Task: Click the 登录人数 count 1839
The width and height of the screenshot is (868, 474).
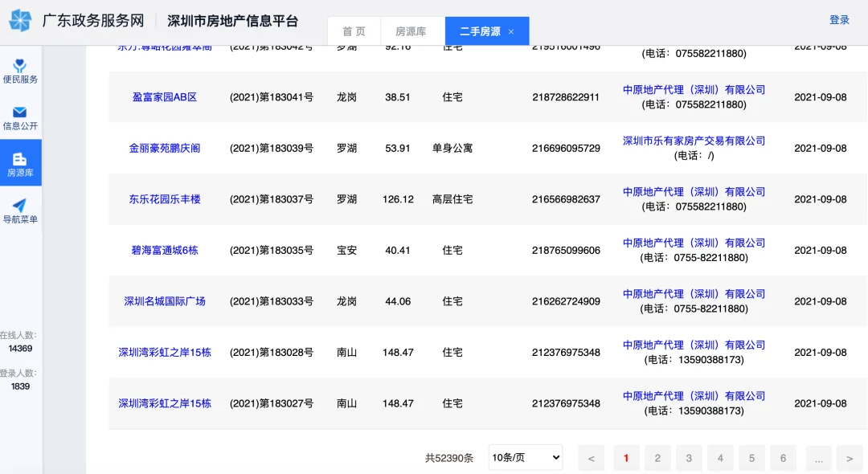Action: tap(20, 386)
